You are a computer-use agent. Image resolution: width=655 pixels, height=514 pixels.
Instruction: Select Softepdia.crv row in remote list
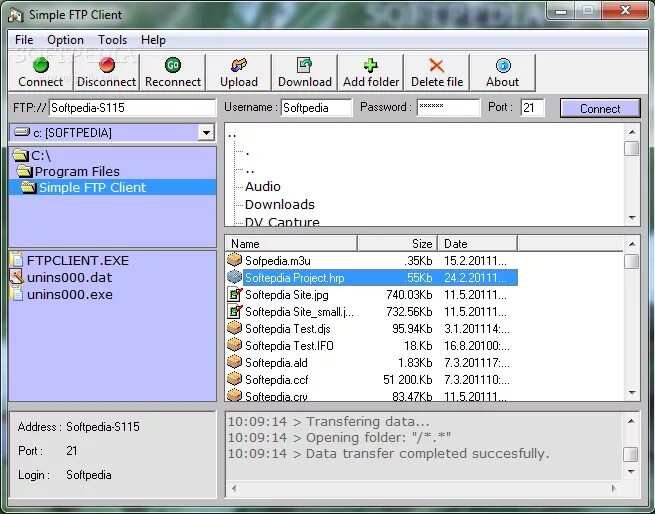(x=372, y=396)
